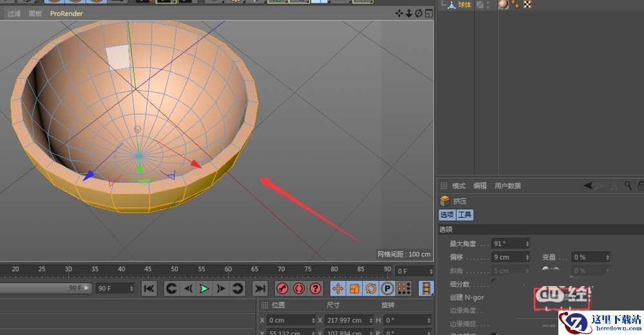The image size is (644, 335).
Task: Open the ProRender viewport menu
Action: [66, 14]
